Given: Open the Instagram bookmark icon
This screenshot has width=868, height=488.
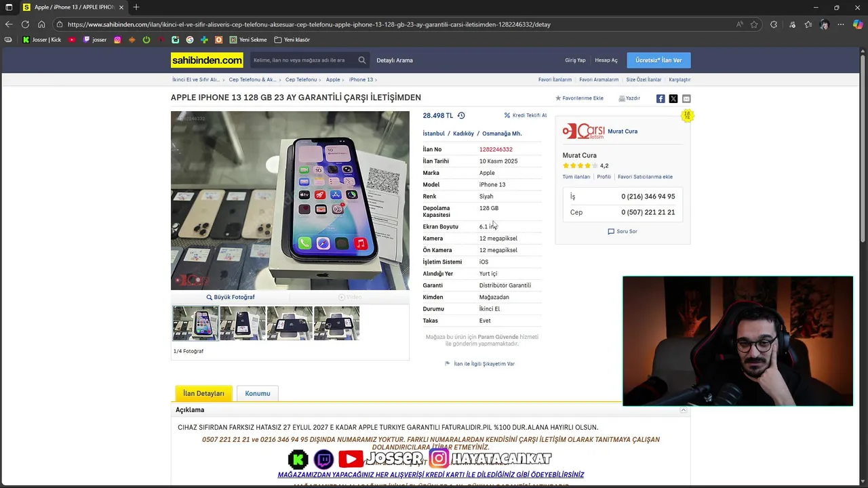Looking at the screenshot, I should [x=117, y=40].
